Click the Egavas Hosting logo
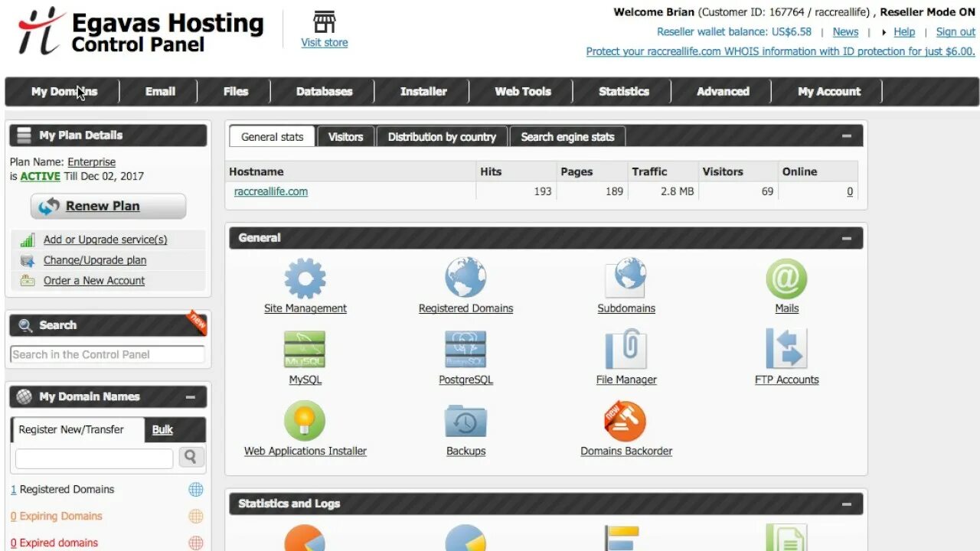This screenshot has height=551, width=980. click(x=142, y=32)
